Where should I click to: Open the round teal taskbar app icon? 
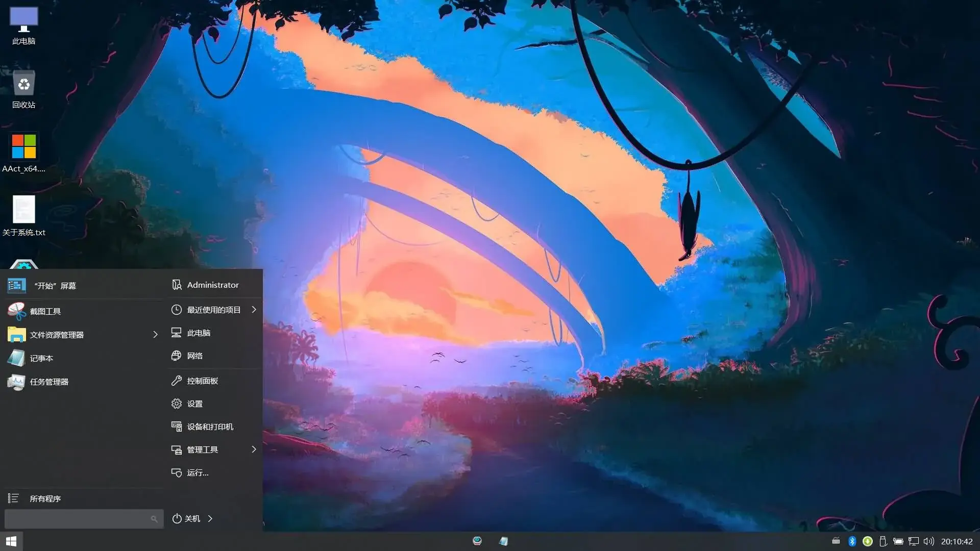[477, 541]
